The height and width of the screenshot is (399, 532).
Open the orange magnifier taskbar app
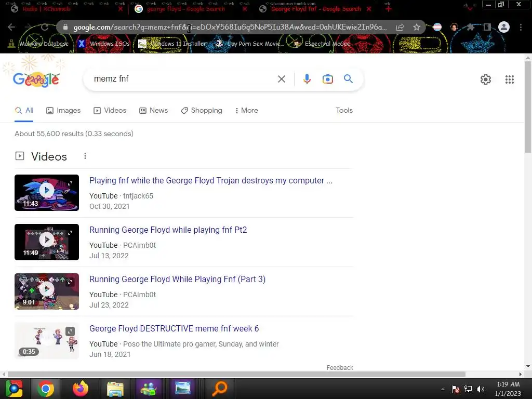(219, 389)
